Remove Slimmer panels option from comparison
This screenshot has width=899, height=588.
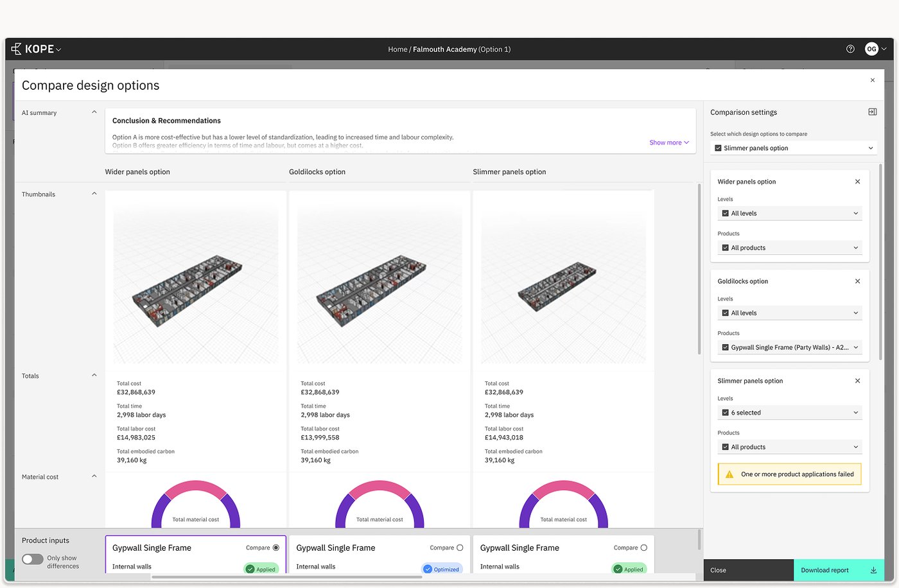point(857,381)
